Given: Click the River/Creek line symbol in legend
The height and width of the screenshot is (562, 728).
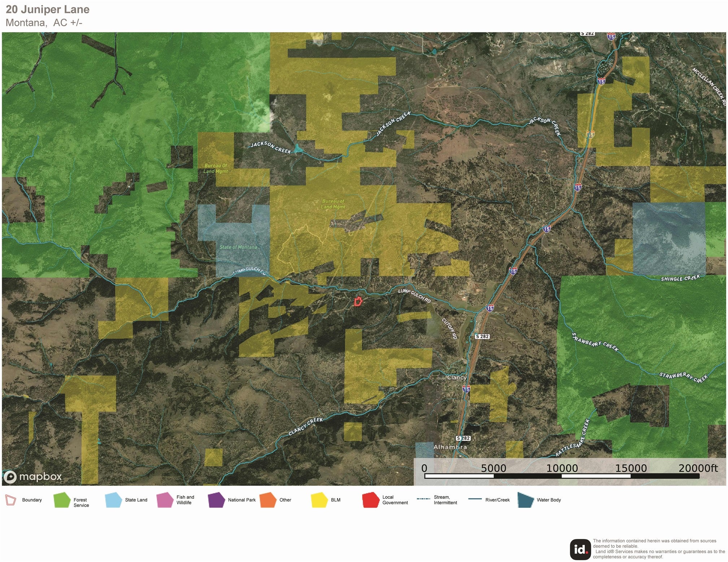Looking at the screenshot, I should pyautogui.click(x=475, y=499).
